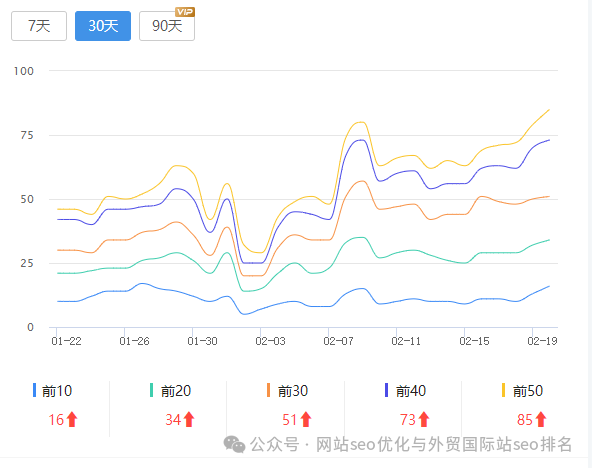The height and width of the screenshot is (468, 592).
Task: Click the value 34 under 前20
Action: [173, 420]
